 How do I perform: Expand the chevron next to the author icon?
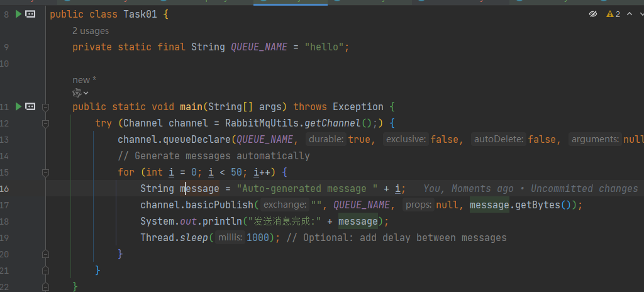86,93
